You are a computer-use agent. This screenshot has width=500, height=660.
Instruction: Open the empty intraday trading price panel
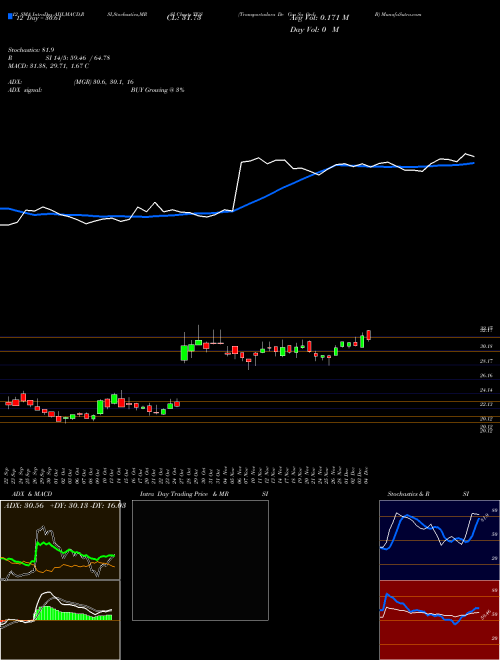pyautogui.click(x=200, y=560)
